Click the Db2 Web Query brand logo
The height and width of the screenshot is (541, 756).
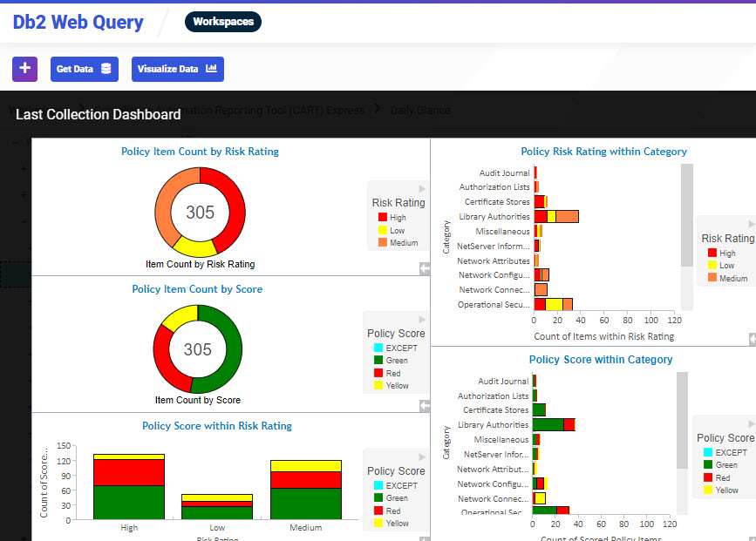[78, 21]
